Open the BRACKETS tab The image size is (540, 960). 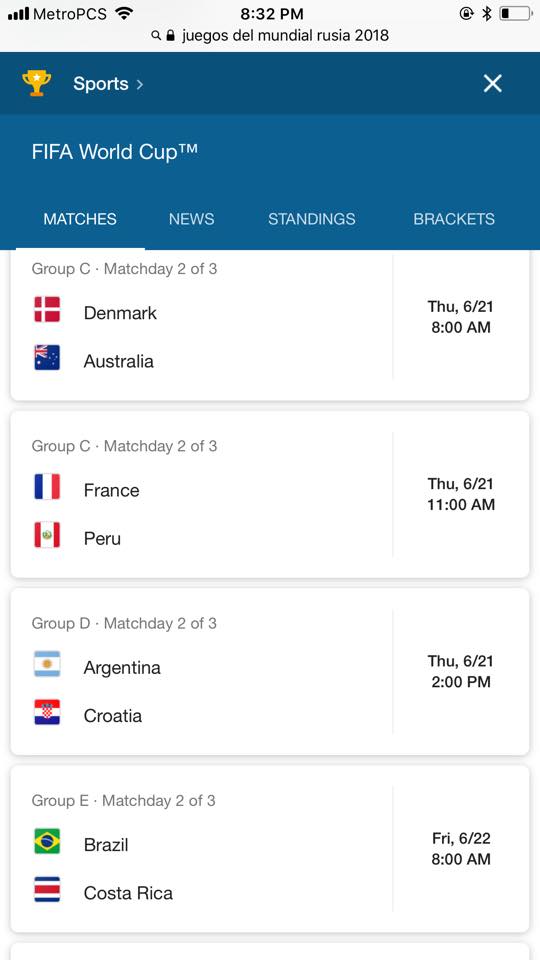tap(454, 219)
